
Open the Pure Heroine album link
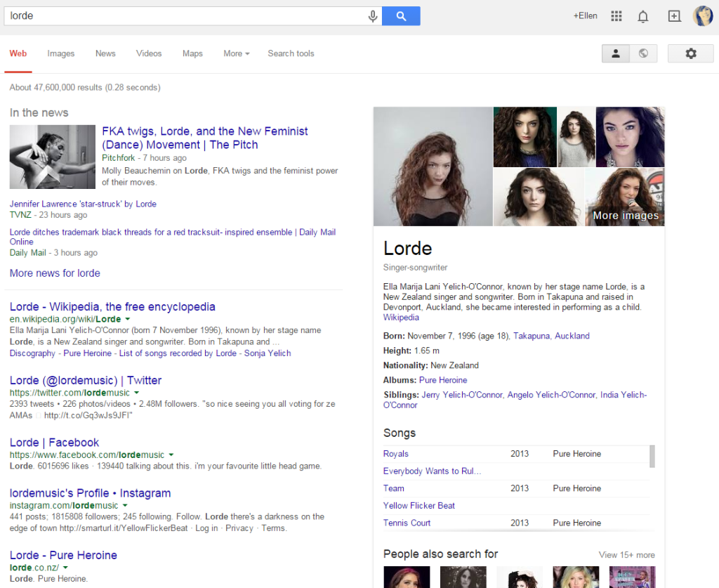tap(443, 380)
